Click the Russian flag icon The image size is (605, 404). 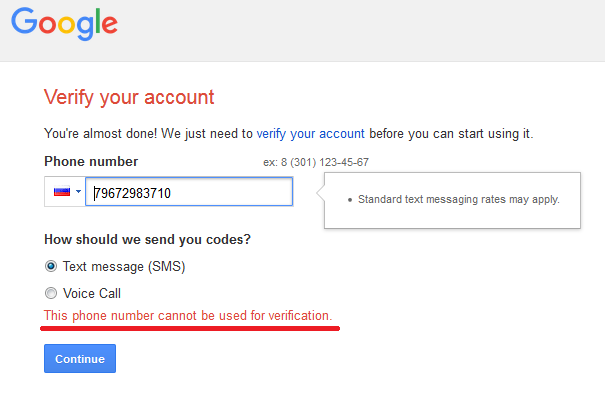coord(62,192)
